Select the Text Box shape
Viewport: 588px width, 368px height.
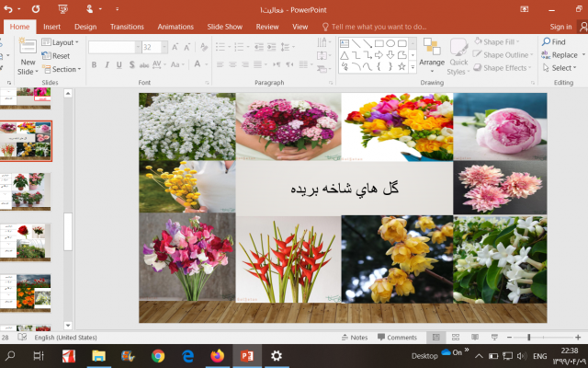tap(344, 43)
